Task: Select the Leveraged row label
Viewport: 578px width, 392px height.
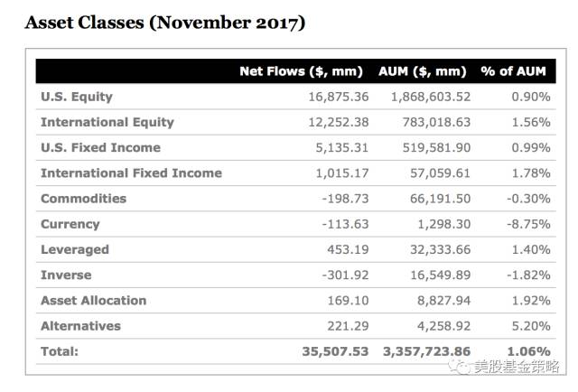Action: pos(75,249)
